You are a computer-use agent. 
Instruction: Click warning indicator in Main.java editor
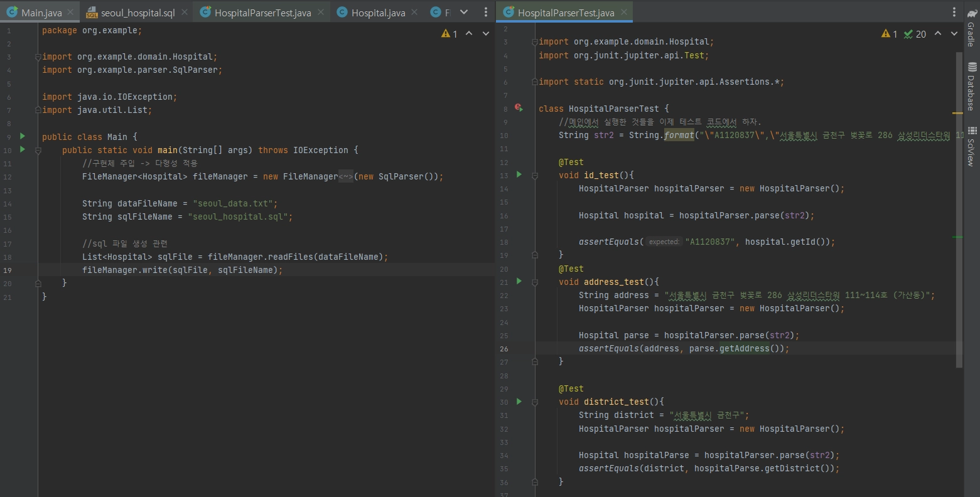pyautogui.click(x=450, y=34)
